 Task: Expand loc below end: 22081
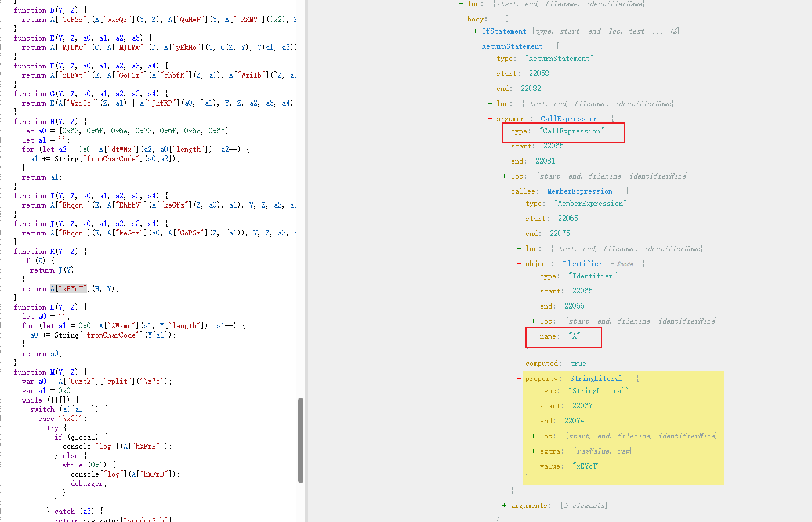pyautogui.click(x=504, y=176)
